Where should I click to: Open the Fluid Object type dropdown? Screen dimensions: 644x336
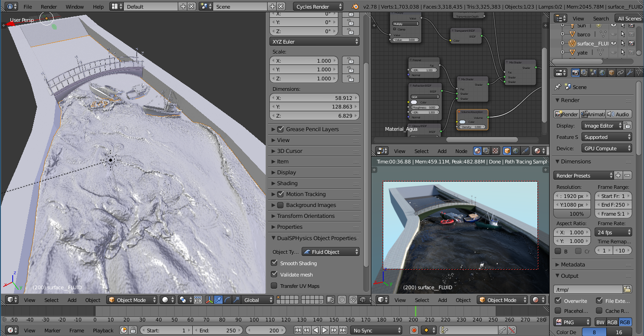(331, 252)
